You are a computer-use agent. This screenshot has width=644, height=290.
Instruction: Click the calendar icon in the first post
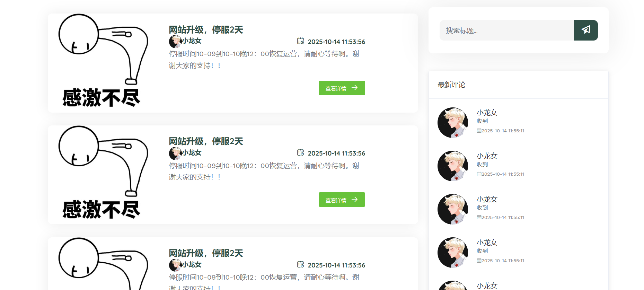(x=301, y=41)
